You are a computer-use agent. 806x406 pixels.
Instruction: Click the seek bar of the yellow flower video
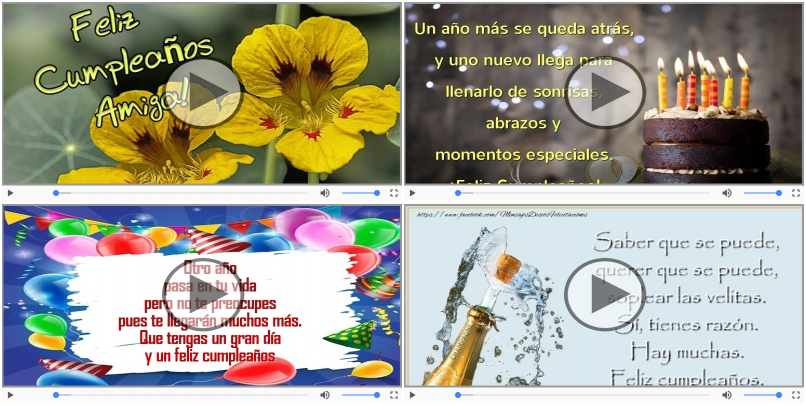point(180,193)
